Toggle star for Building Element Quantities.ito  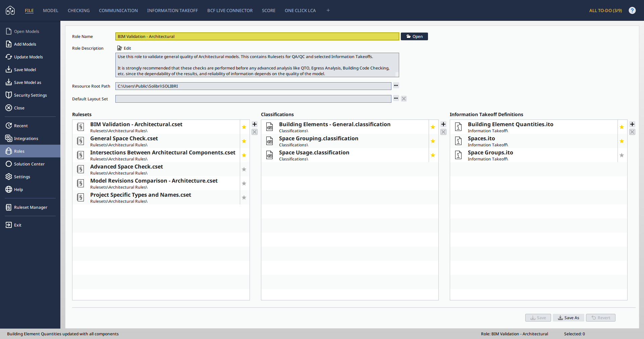(x=622, y=127)
